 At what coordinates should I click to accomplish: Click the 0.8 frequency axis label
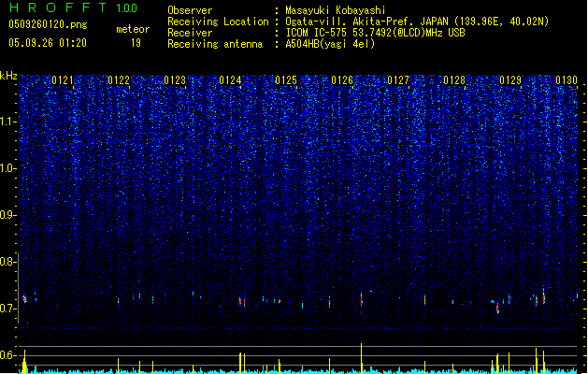(x=8, y=262)
